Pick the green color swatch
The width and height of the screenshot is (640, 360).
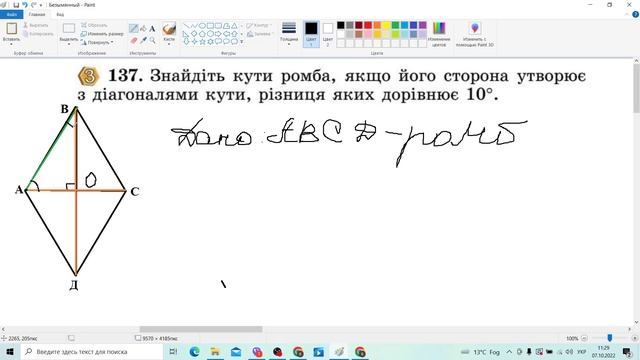click(x=396, y=25)
